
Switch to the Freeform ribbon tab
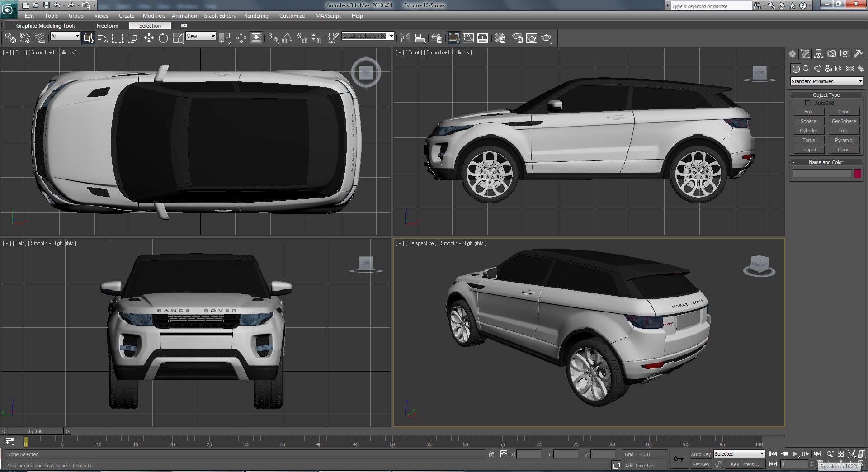pos(108,26)
